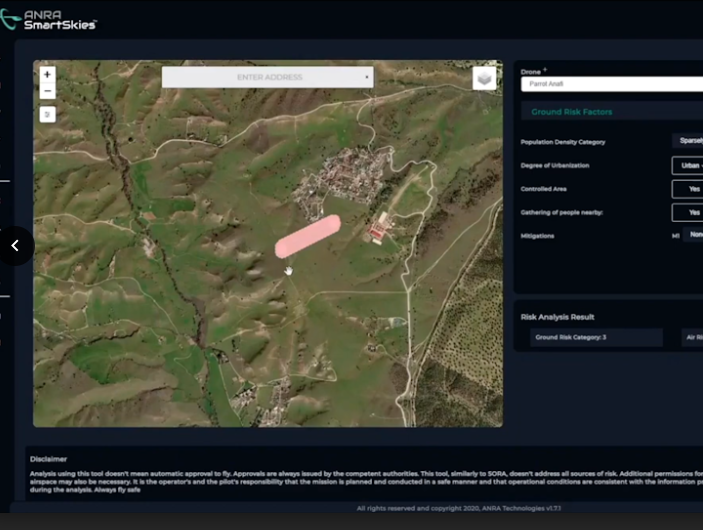Click the map tool icon below zoom controls
Image resolution: width=703 pixels, height=530 pixels.
click(48, 114)
